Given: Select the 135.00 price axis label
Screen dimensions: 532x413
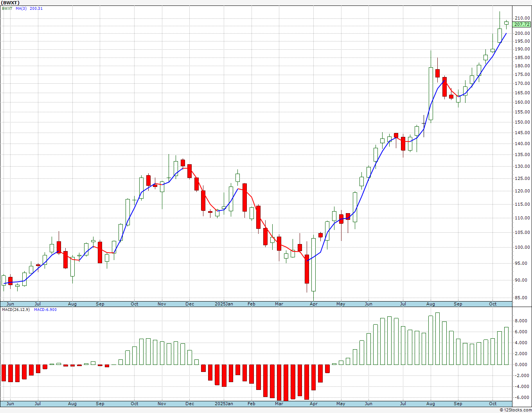Looking at the screenshot, I should (522, 154).
